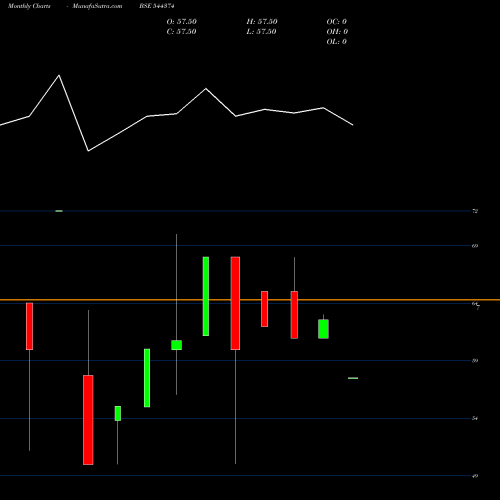Click the 72 price axis label
500x500 pixels.
click(475, 211)
